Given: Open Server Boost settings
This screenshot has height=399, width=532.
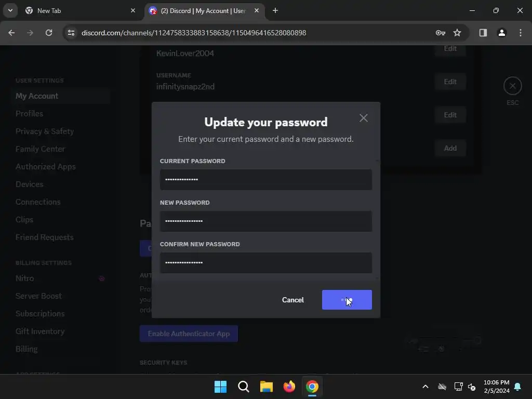Looking at the screenshot, I should pyautogui.click(x=61, y=296).
